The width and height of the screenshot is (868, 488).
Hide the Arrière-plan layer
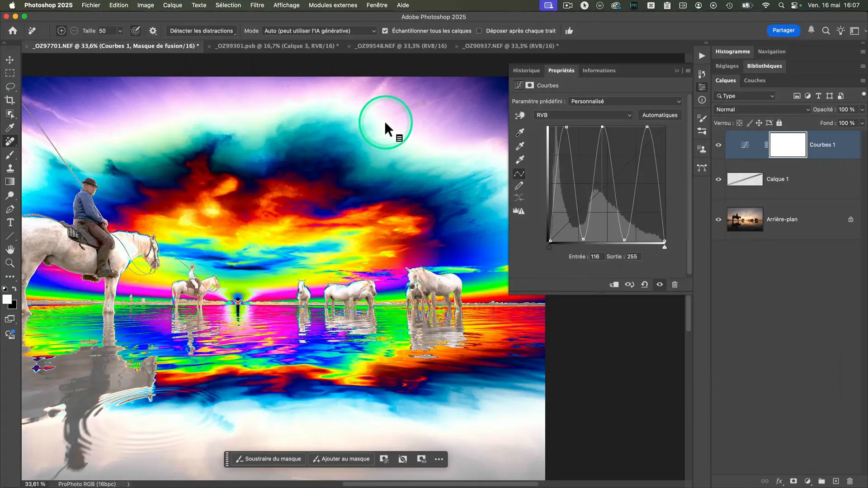718,220
